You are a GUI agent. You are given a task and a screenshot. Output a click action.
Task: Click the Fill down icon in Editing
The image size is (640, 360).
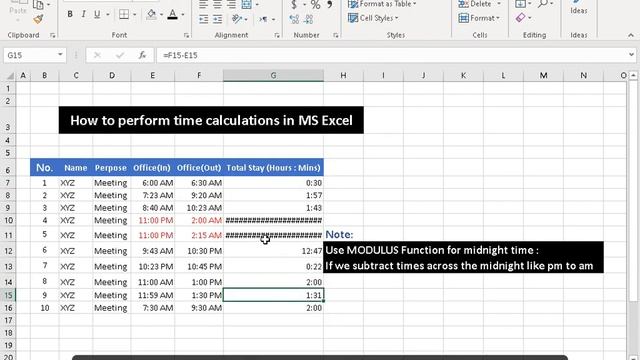click(520, 4)
